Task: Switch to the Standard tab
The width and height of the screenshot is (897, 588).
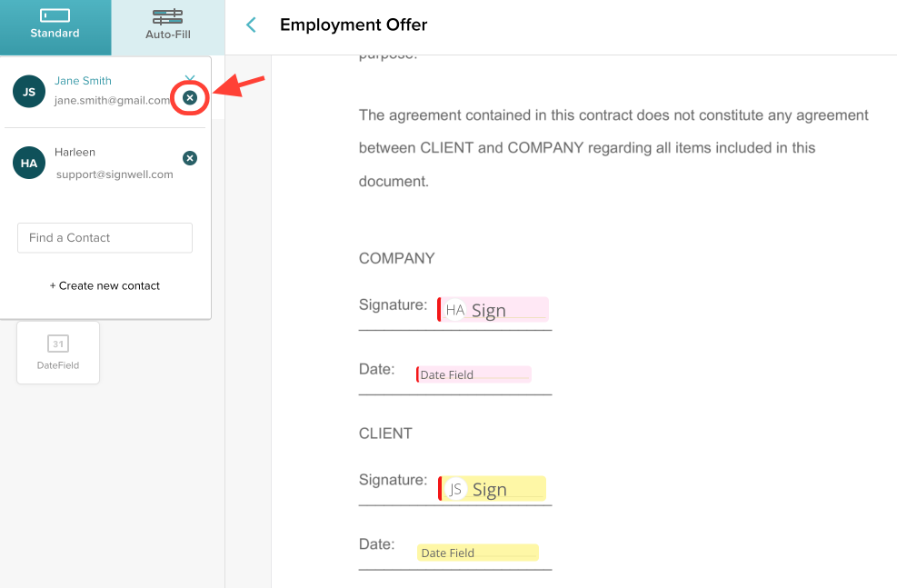Action: [55, 27]
